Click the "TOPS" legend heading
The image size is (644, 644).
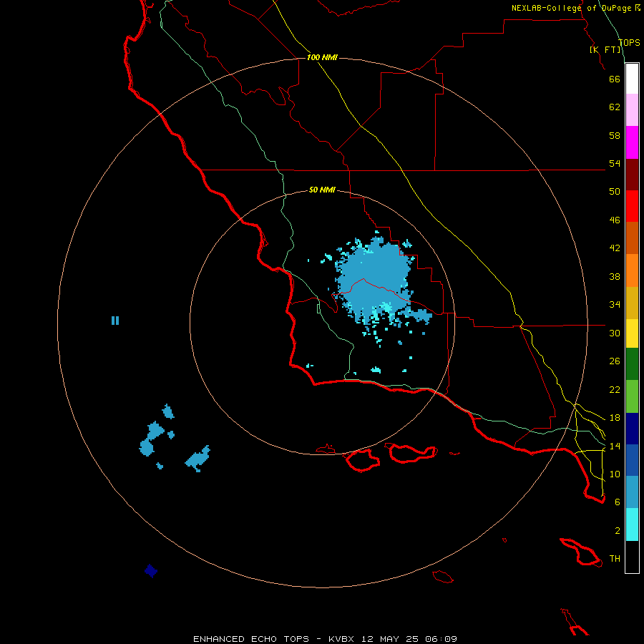tap(629, 43)
